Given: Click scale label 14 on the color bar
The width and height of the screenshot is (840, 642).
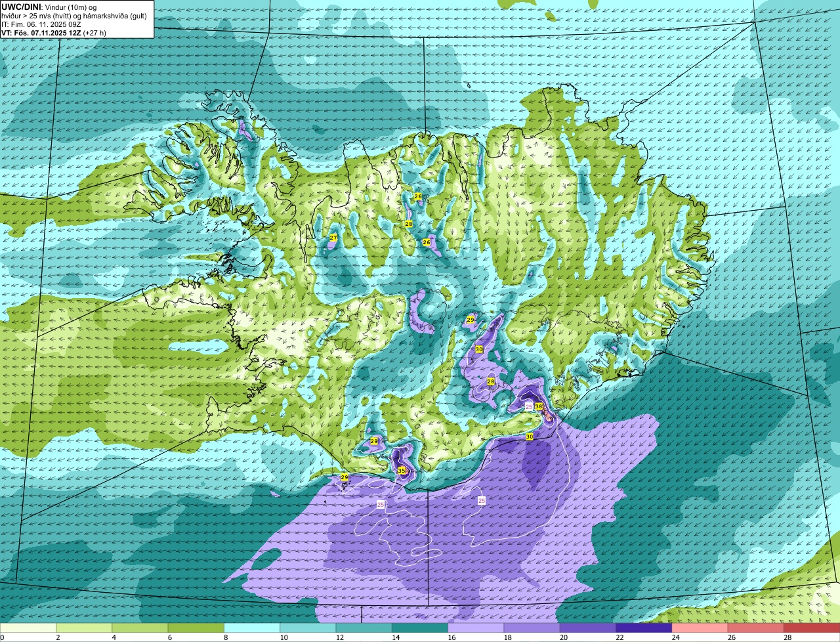Looking at the screenshot, I should tap(395, 637).
